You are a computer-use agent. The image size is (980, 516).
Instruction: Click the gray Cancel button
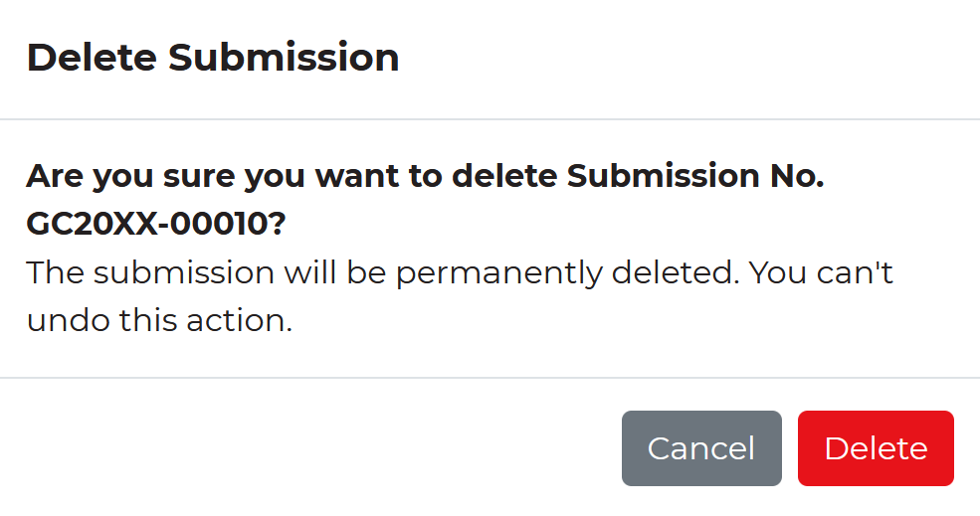pyautogui.click(x=701, y=448)
